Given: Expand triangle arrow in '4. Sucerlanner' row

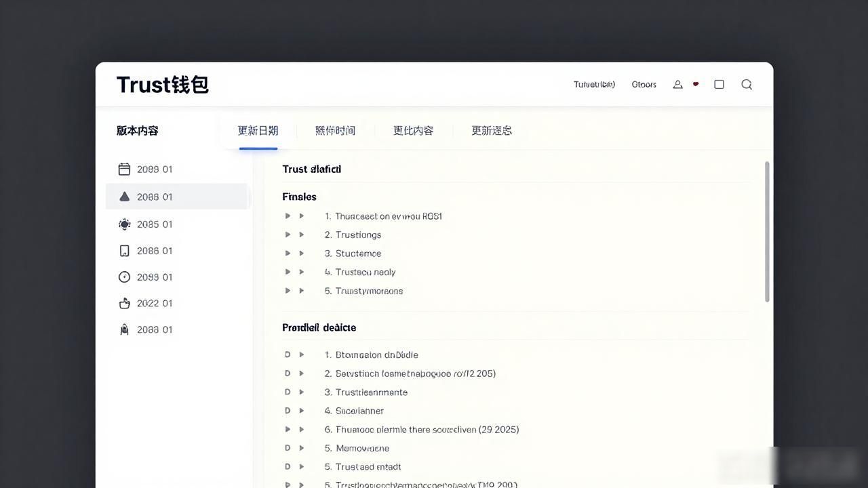Looking at the screenshot, I should pos(302,411).
